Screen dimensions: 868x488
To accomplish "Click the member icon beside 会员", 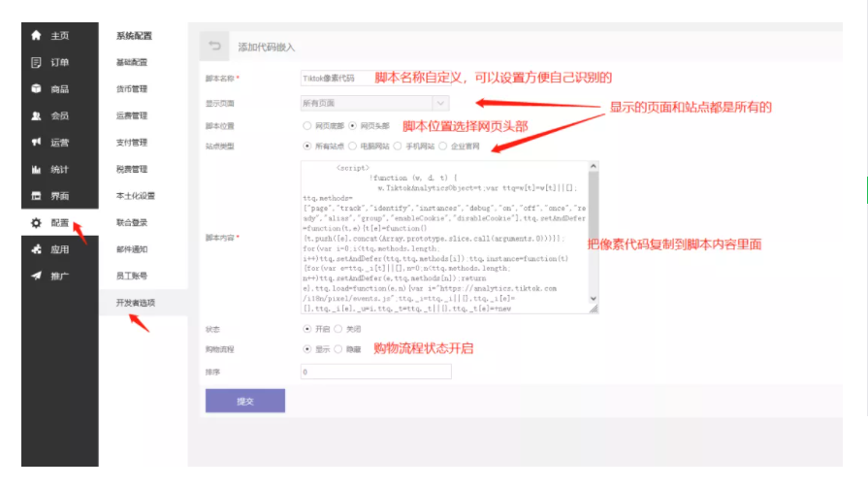I will (36, 115).
